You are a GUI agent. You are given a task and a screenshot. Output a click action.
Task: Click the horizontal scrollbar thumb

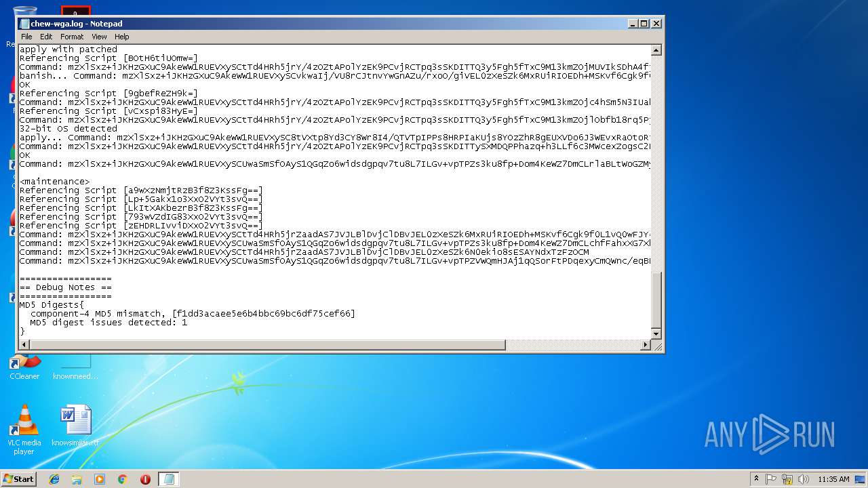[268, 345]
